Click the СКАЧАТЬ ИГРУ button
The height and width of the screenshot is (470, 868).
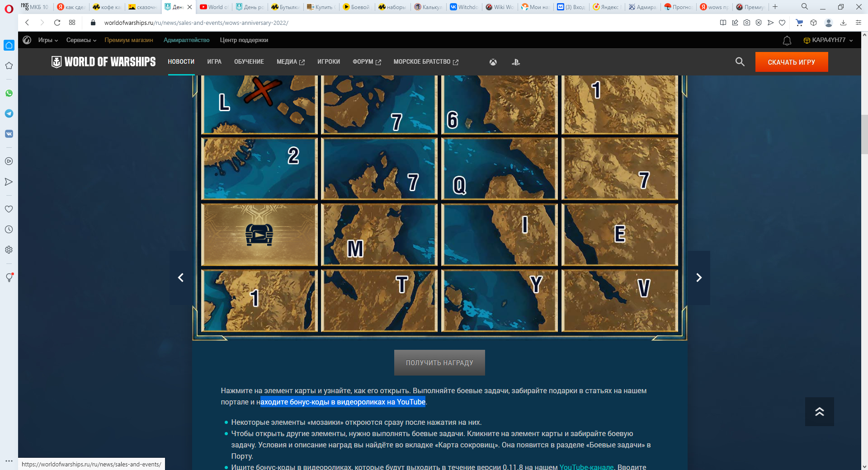(x=792, y=62)
